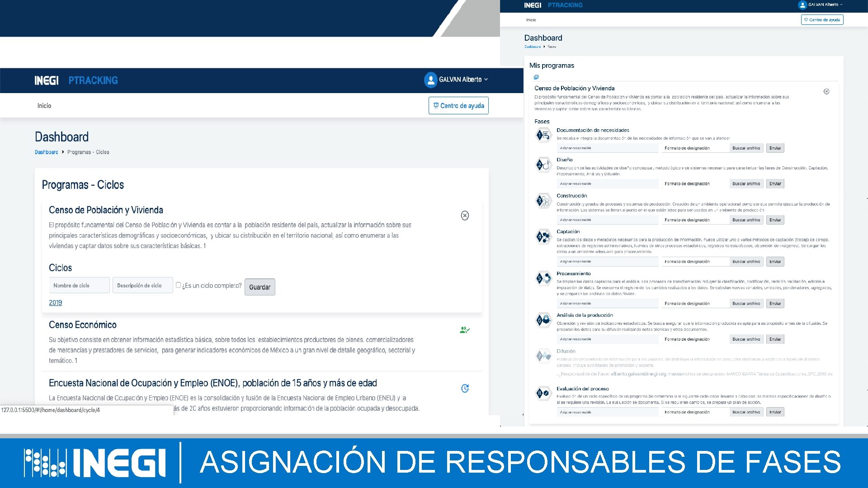Screen dimensions: 868x488
Task: Click Enviar for Documentación de necesidades phase
Action: click(x=775, y=148)
